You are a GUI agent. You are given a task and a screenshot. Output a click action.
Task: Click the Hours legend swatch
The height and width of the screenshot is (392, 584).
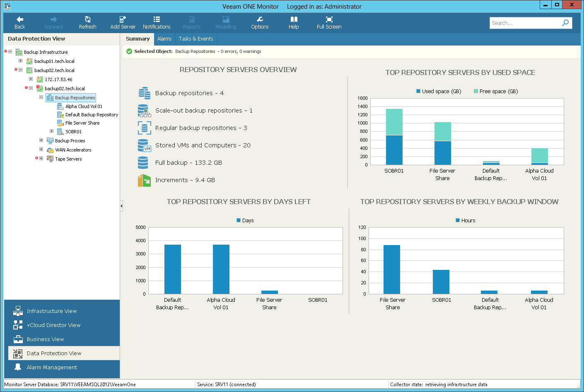point(458,220)
